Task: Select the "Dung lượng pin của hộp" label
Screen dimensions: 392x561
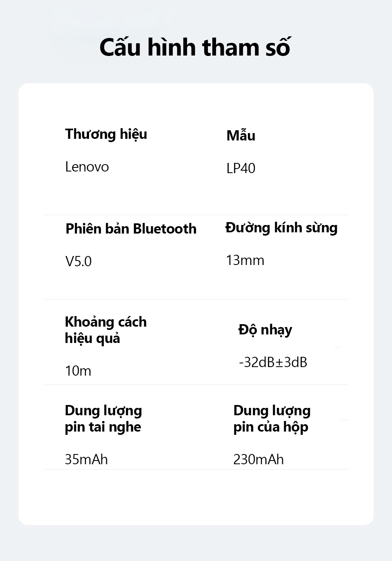Action: [272, 419]
